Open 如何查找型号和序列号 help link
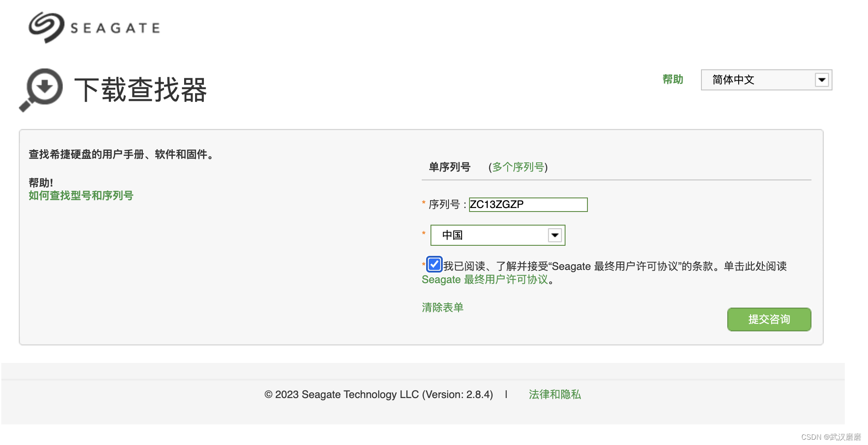The height and width of the screenshot is (445, 868). pos(81,196)
